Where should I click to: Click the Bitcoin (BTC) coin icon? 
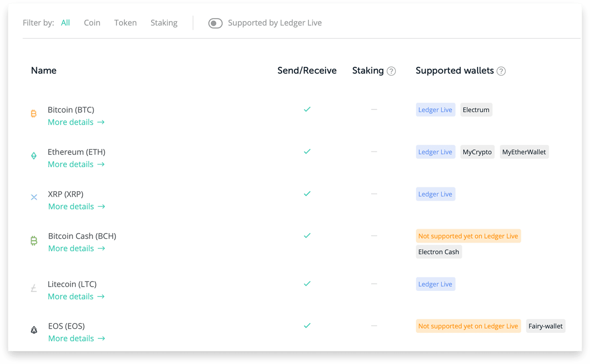coord(33,114)
